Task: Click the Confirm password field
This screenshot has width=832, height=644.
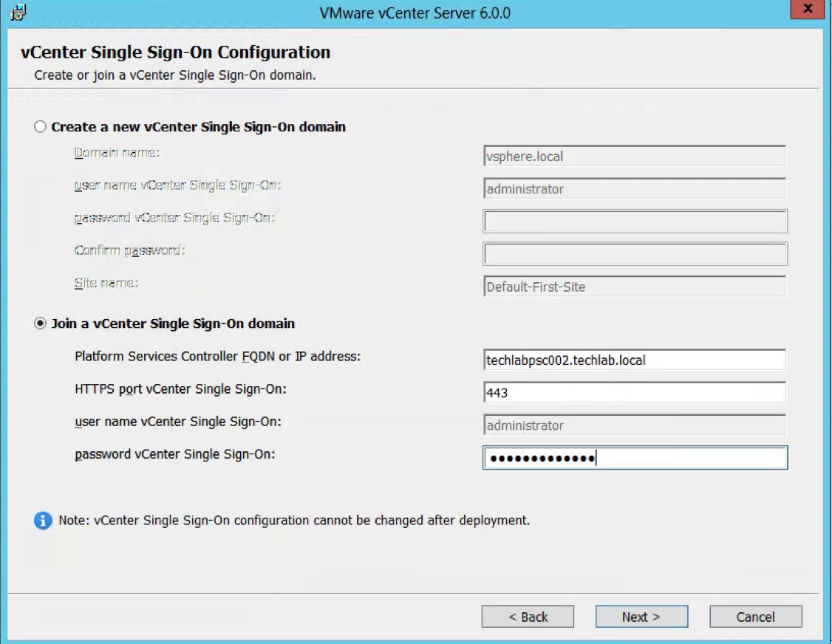Action: coord(635,254)
